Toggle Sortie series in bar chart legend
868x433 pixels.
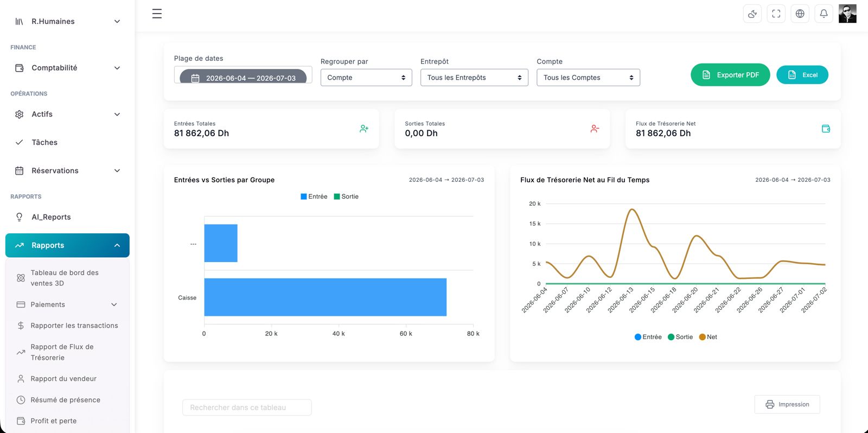click(346, 196)
